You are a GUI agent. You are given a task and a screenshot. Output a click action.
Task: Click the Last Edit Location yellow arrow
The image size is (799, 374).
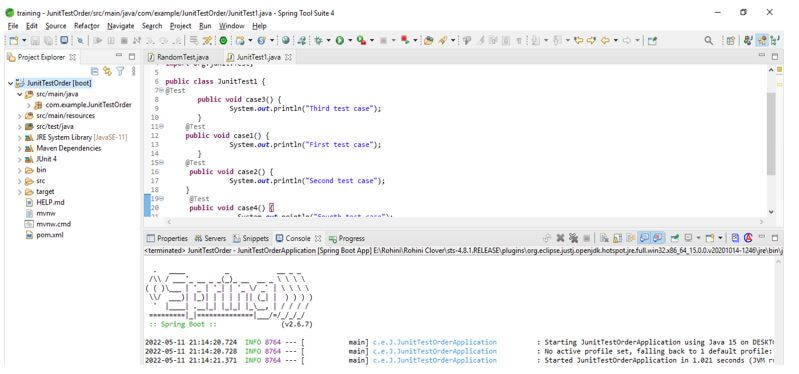click(578, 41)
